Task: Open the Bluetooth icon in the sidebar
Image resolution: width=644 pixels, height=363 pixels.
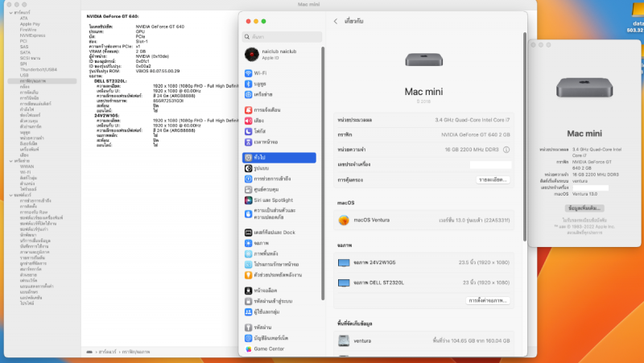Action: pos(248,84)
